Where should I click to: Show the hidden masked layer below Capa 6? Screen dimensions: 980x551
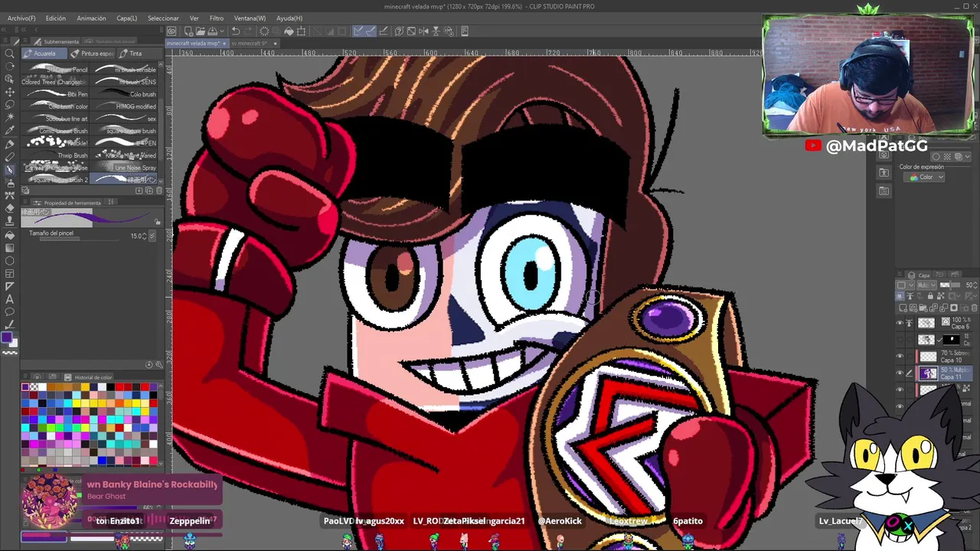[900, 340]
